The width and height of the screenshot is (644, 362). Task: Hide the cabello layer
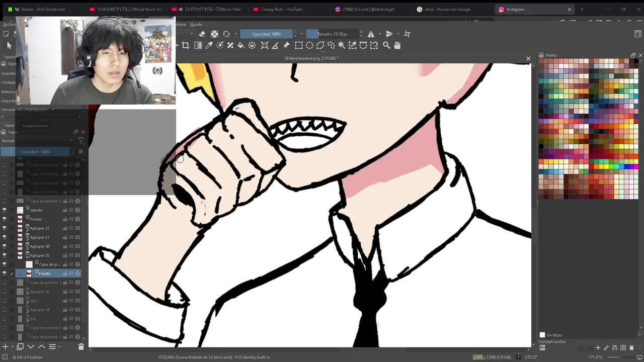point(5,210)
